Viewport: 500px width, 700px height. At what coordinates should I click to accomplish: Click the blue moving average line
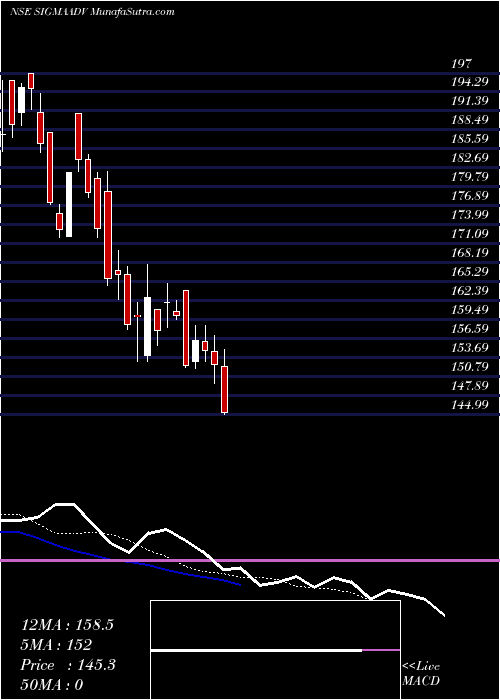(x=121, y=558)
